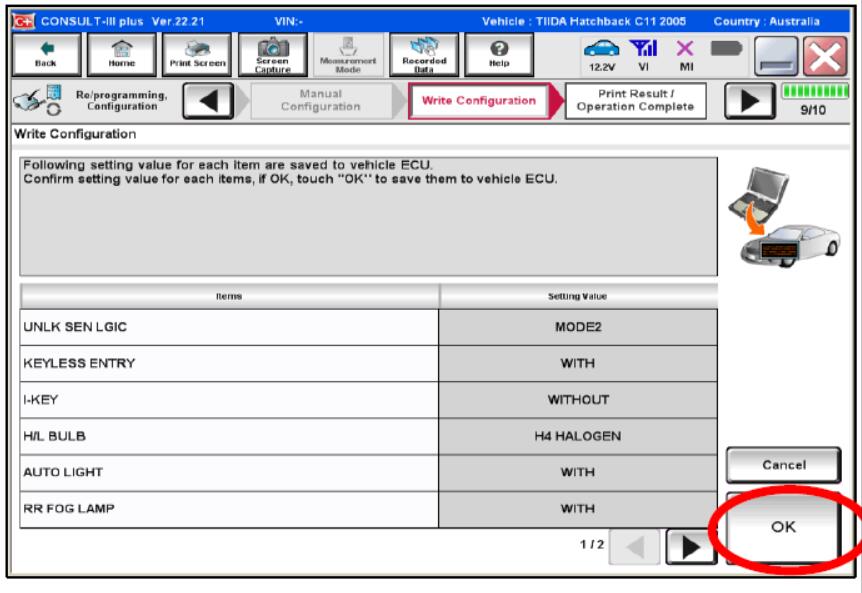862x593 pixels.
Task: Click OK to save settings to ECU
Action: tap(783, 528)
